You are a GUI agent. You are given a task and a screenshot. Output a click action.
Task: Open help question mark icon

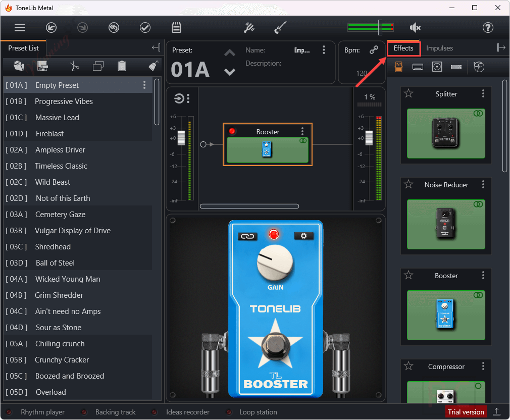click(488, 28)
